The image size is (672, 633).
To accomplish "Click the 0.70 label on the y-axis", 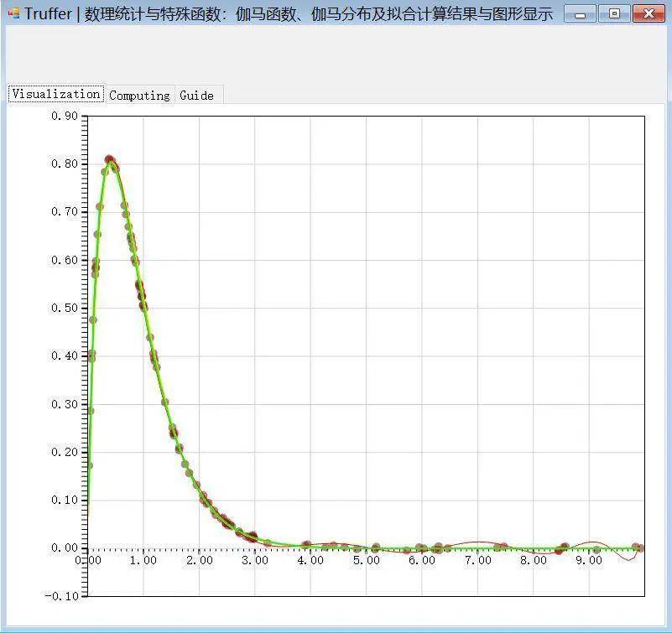I will pyautogui.click(x=64, y=211).
